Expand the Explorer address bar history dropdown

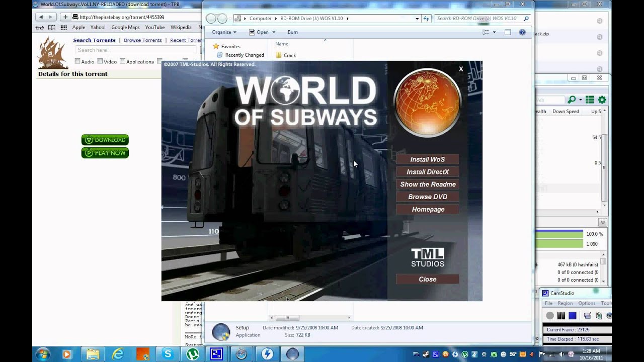(417, 19)
